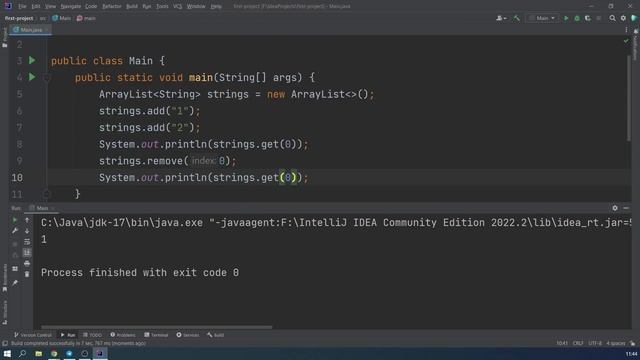640x360 pixels.
Task: Click the Main class breadcrumb
Action: [x=62, y=18]
